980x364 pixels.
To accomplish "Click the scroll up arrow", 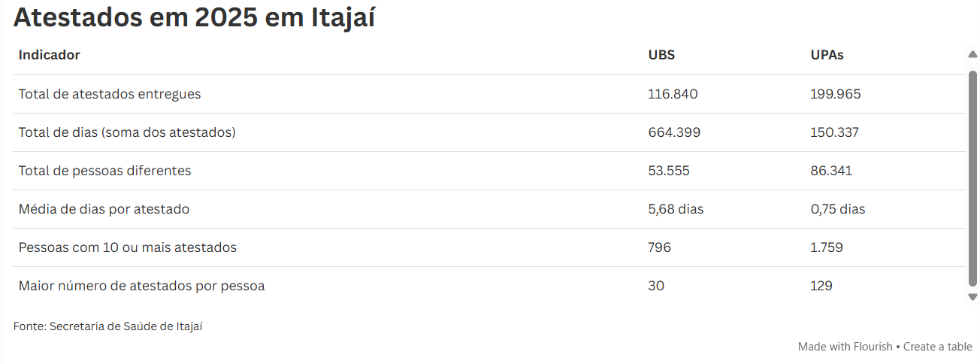I will tap(972, 55).
